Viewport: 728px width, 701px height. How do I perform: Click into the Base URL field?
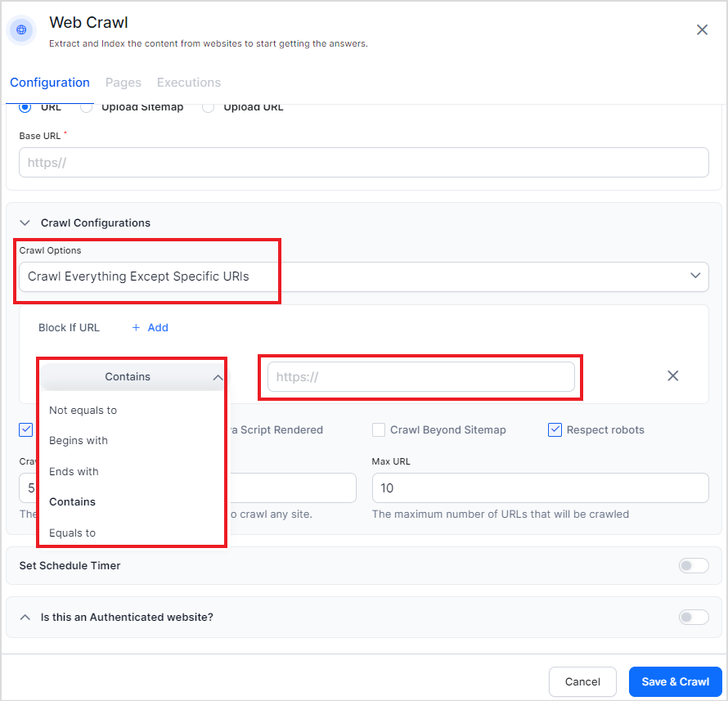363,163
